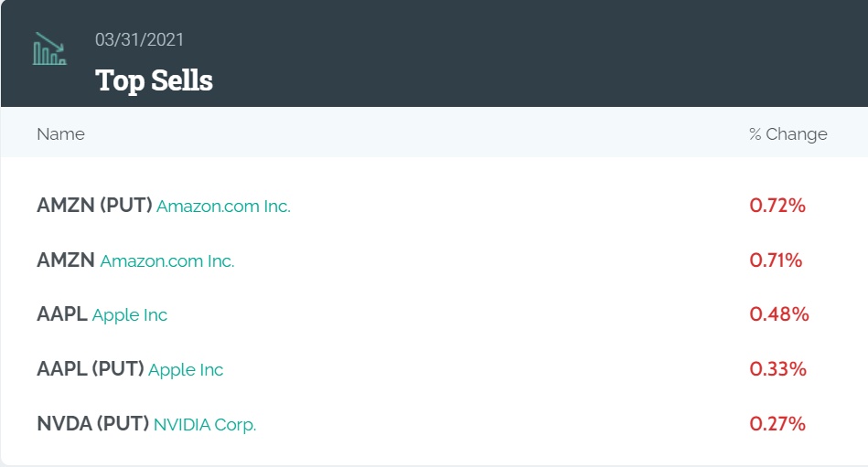Select the NVDA (PUT) ticker symbol

point(92,424)
